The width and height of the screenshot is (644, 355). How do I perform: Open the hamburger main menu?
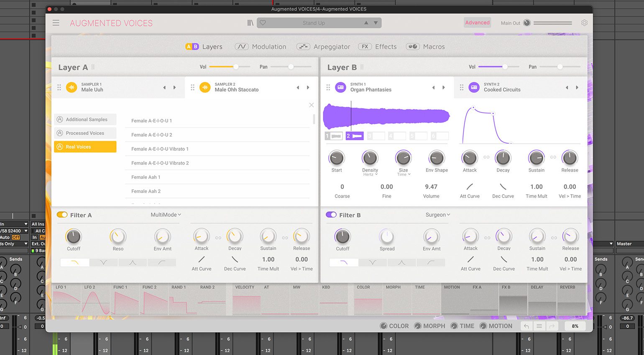tap(56, 23)
